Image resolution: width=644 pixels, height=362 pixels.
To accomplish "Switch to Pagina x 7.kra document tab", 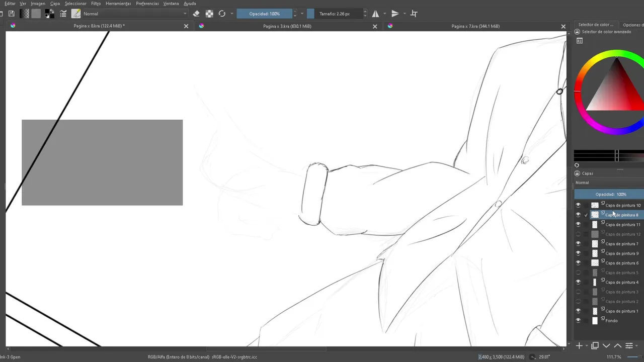I will click(475, 26).
